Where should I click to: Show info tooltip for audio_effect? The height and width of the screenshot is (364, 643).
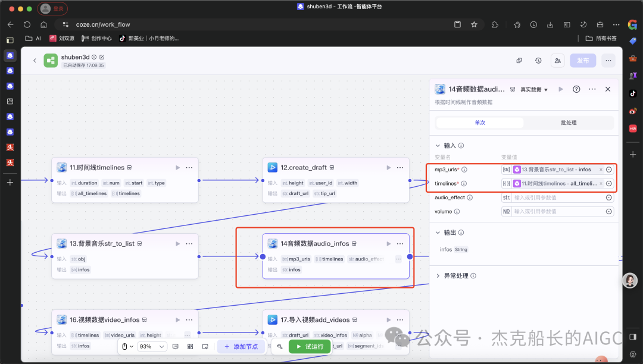(470, 197)
